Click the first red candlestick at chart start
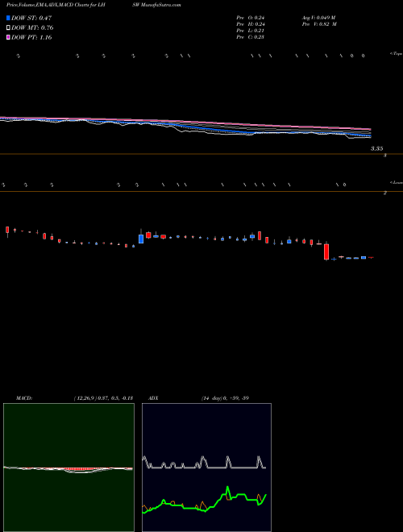Screen dimensions: 403x532 pyautogui.click(x=7, y=231)
